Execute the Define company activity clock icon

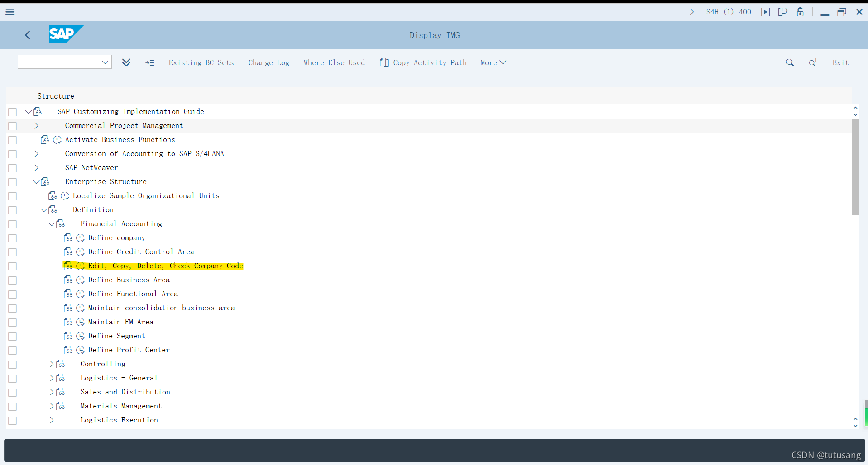[x=81, y=238]
